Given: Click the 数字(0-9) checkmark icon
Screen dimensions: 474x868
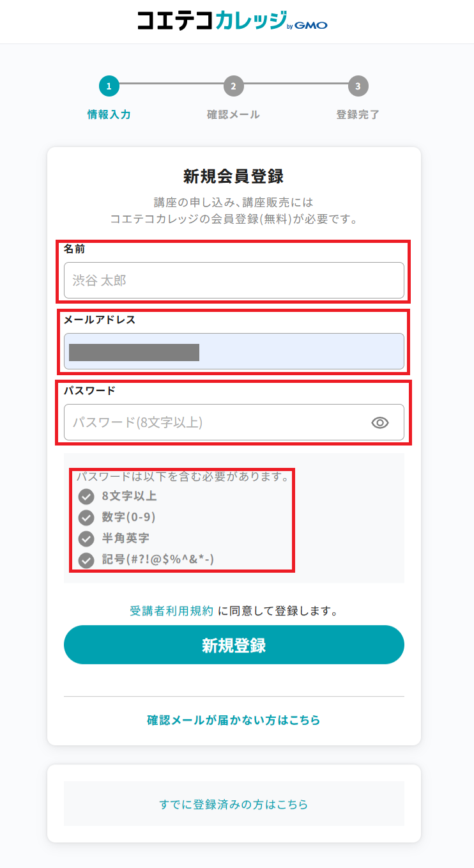Looking at the screenshot, I should 86,518.
